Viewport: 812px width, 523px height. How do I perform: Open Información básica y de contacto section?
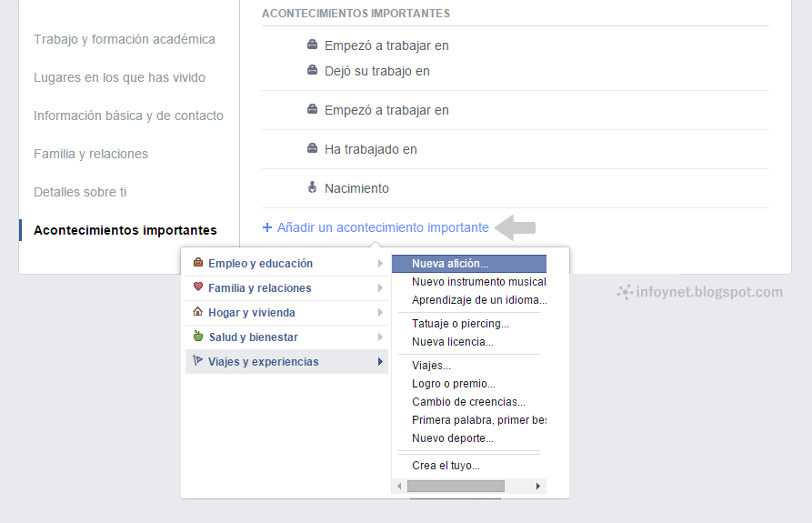(128, 116)
